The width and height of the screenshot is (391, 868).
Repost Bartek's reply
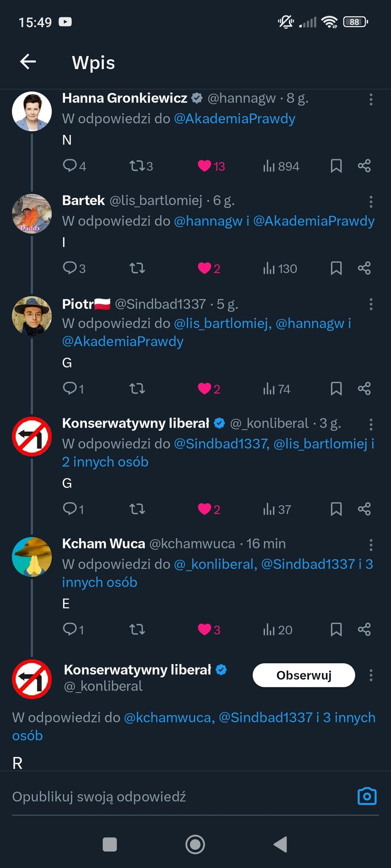pyautogui.click(x=137, y=268)
